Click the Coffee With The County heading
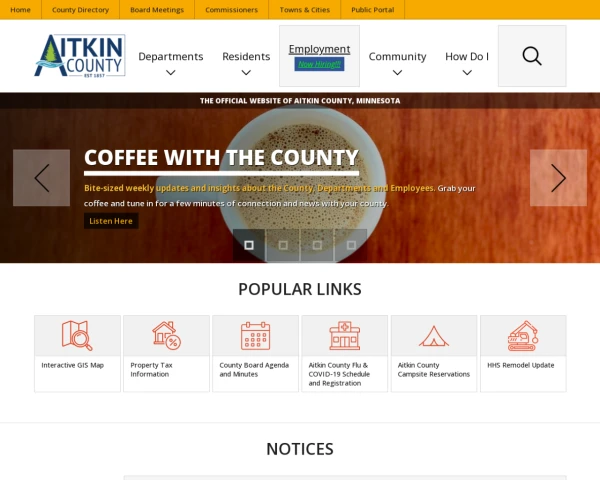Screen dimensions: 600x480 pyautogui.click(x=221, y=157)
